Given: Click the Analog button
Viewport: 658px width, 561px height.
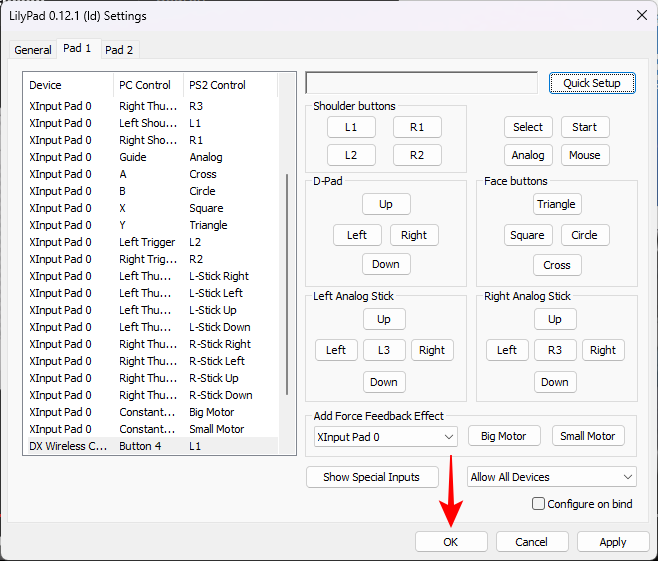Looking at the screenshot, I should click(528, 155).
